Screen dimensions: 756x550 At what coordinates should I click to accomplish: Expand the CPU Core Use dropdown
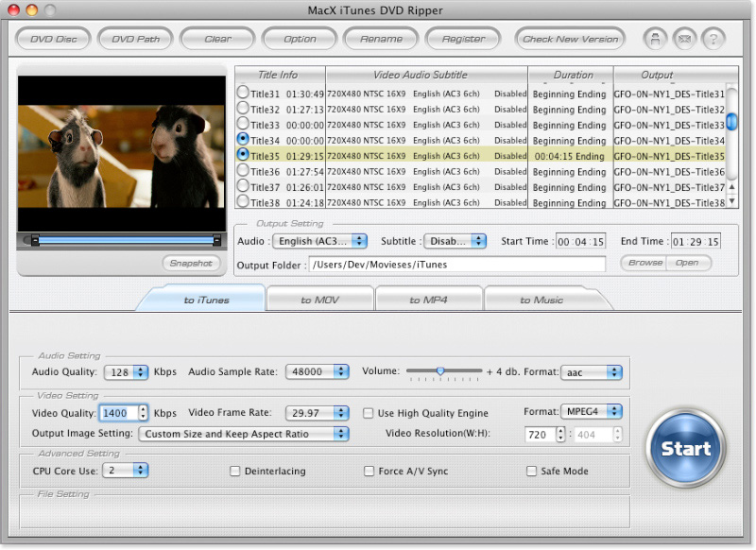[x=126, y=471]
